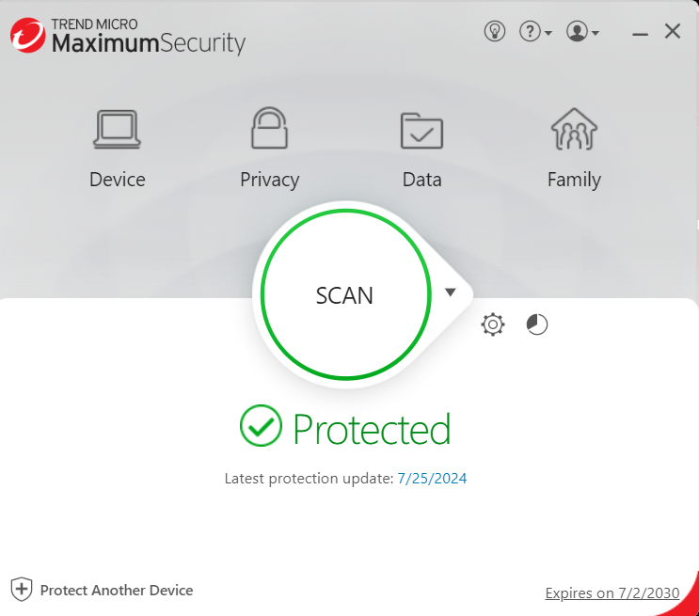Start a scan with SCAN button
Viewport: 699px width, 616px height.
coord(344,295)
